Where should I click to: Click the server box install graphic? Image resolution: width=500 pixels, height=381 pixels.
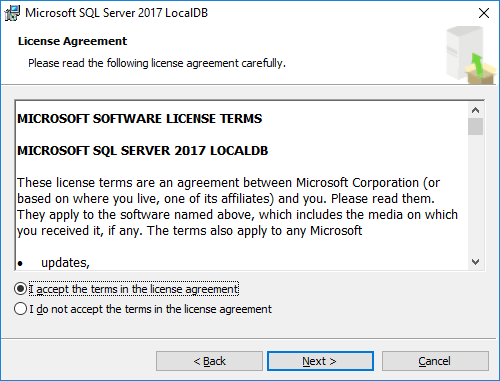(x=471, y=55)
